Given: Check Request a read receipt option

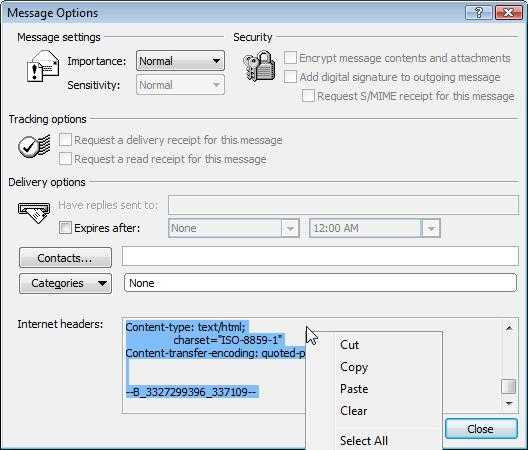Looking at the screenshot, I should (65, 159).
